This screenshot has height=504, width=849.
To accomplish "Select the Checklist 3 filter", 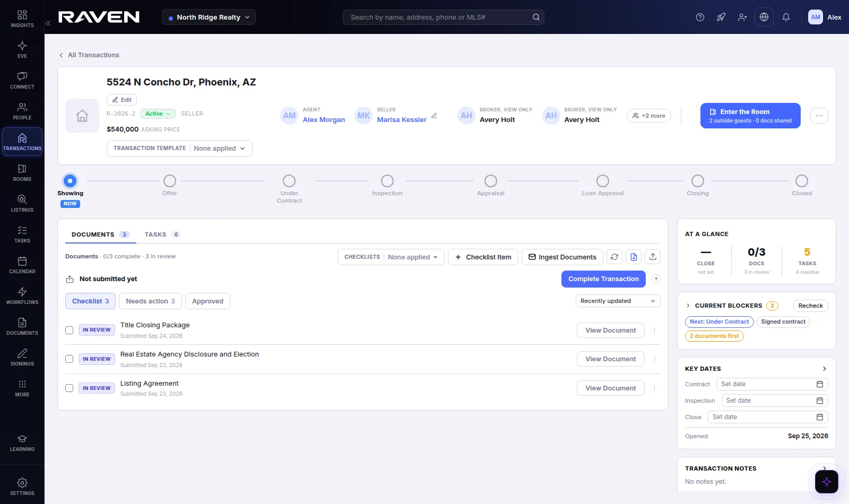I will coord(90,301).
